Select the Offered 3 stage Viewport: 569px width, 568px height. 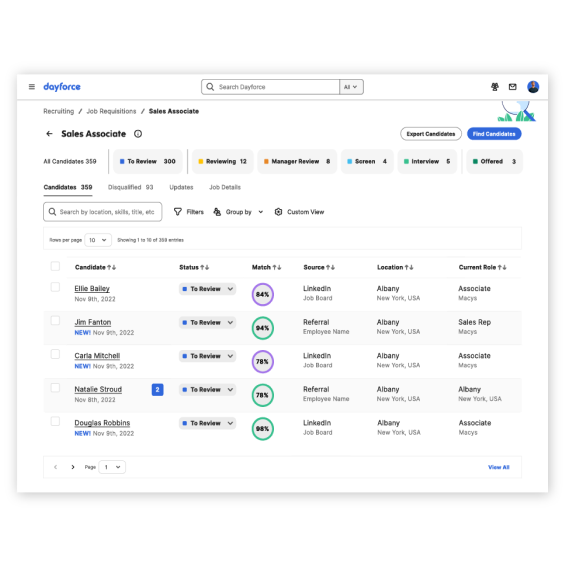[494, 161]
